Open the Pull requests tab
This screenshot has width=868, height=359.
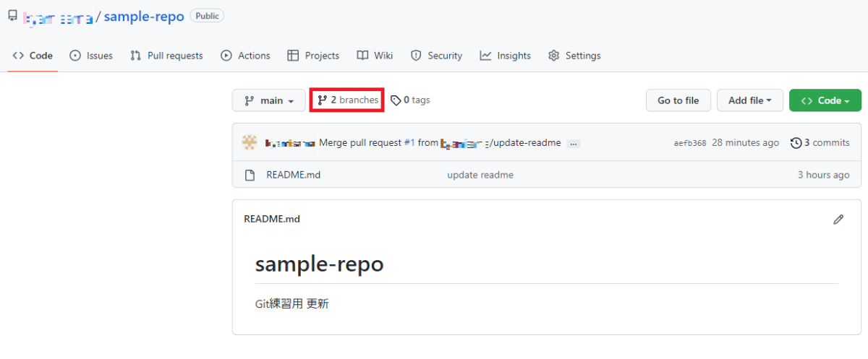(x=166, y=56)
